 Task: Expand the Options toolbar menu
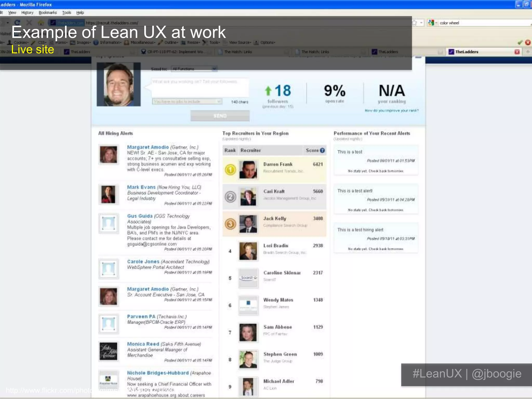coord(264,42)
